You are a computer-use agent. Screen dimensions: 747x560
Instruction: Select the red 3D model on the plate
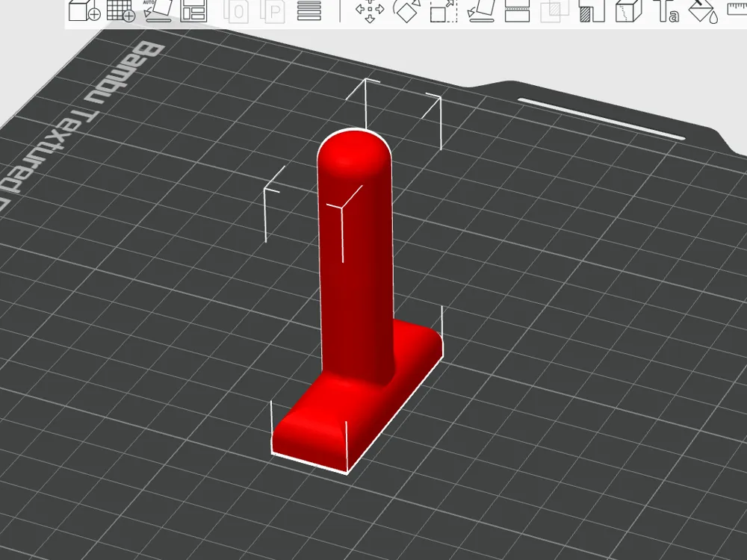[x=356, y=286]
